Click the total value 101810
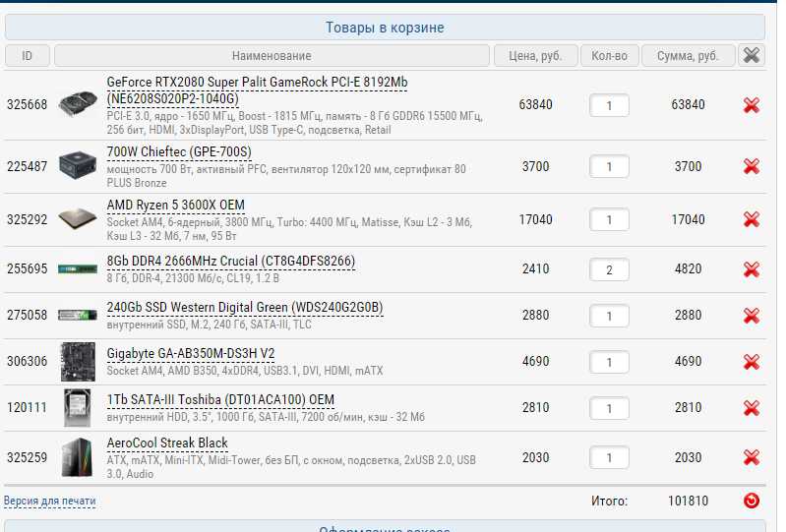This screenshot has width=786, height=532. pyautogui.click(x=689, y=501)
